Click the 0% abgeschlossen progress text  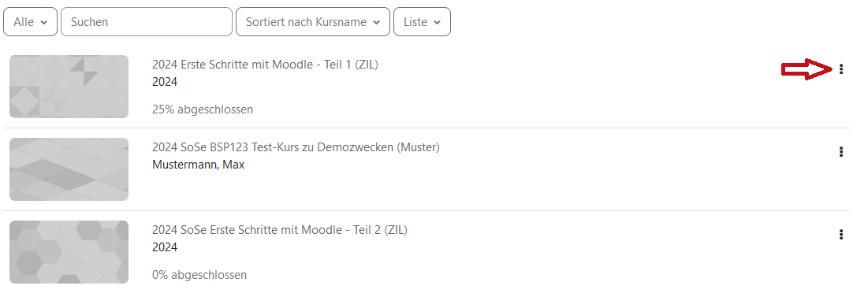tap(199, 275)
